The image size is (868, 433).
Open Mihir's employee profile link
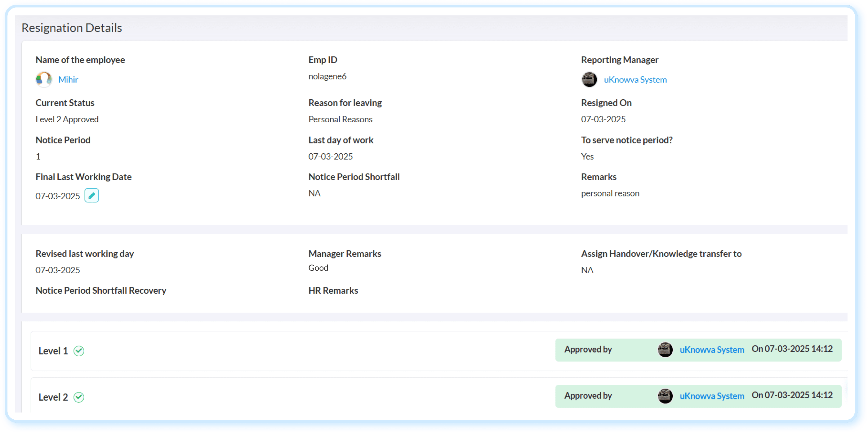tap(68, 79)
